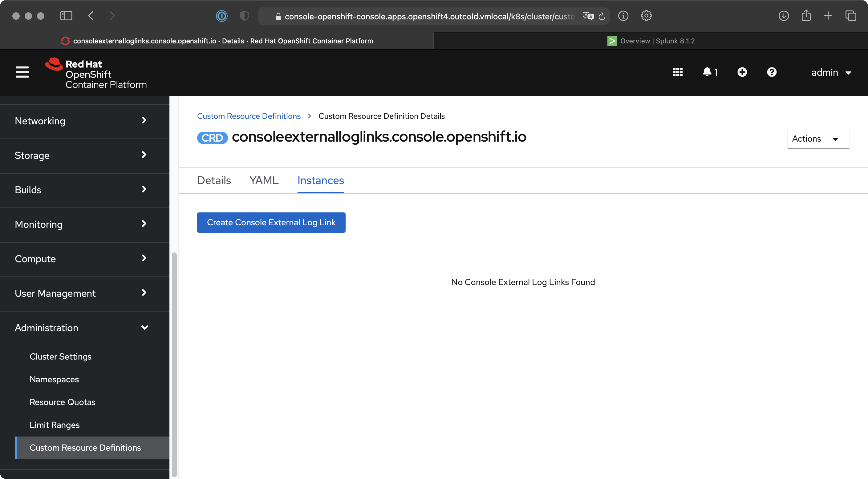This screenshot has width=868, height=479.
Task: Open the notifications bell
Action: click(710, 72)
